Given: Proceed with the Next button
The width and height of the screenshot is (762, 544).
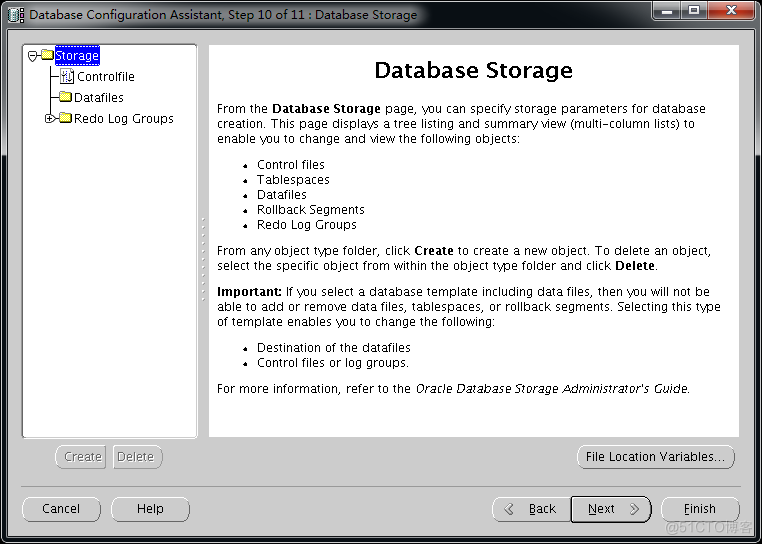Looking at the screenshot, I should (x=611, y=509).
